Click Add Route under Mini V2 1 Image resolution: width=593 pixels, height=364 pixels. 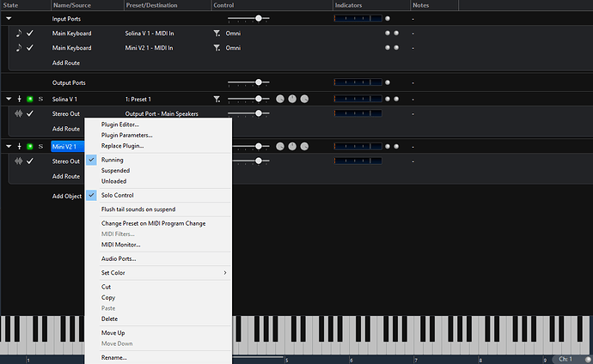[66, 176]
